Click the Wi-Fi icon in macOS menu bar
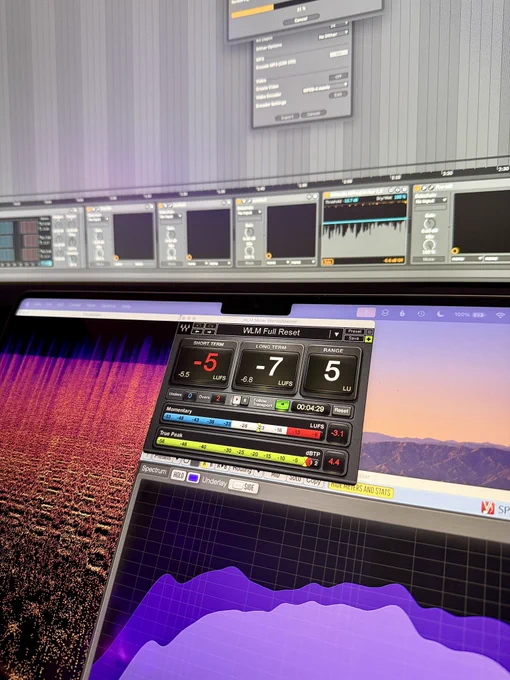This screenshot has width=510, height=680. (501, 315)
